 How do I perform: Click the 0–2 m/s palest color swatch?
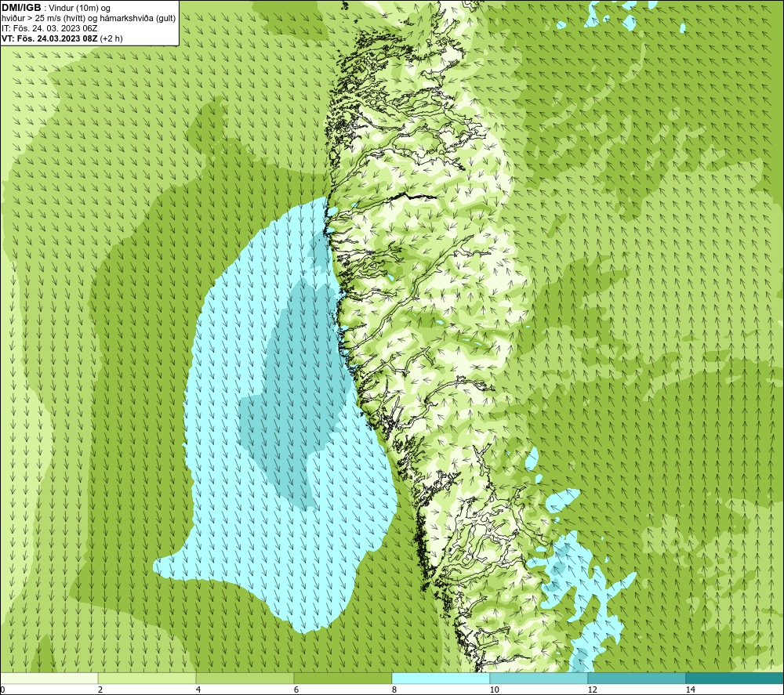[49, 678]
